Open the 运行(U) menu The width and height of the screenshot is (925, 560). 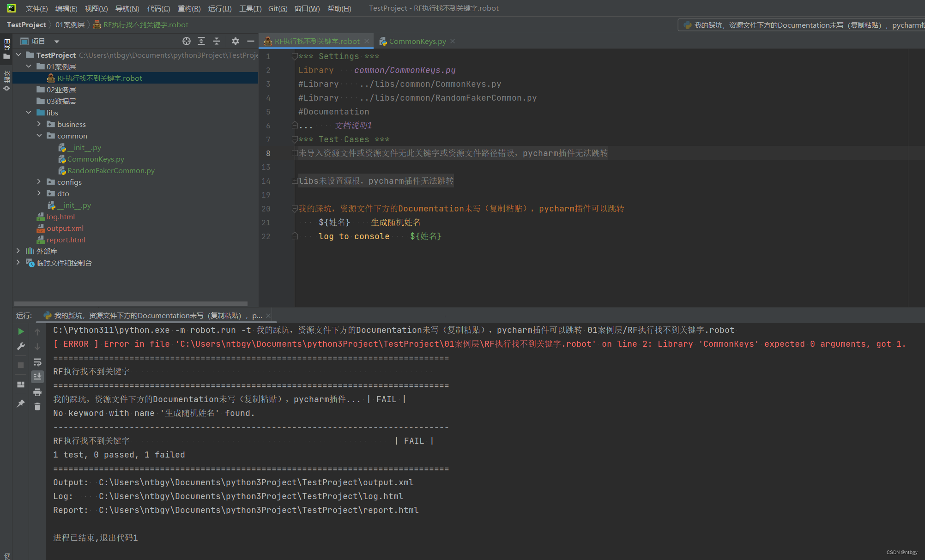(219, 8)
